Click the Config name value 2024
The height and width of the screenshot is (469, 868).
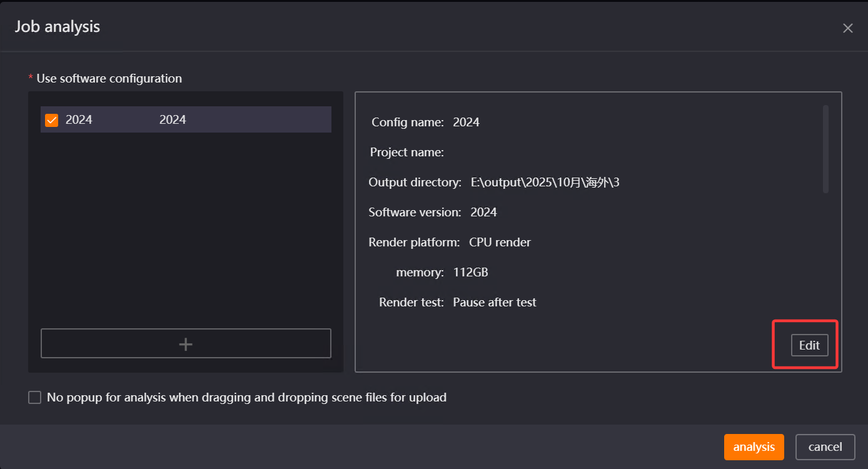(x=466, y=123)
